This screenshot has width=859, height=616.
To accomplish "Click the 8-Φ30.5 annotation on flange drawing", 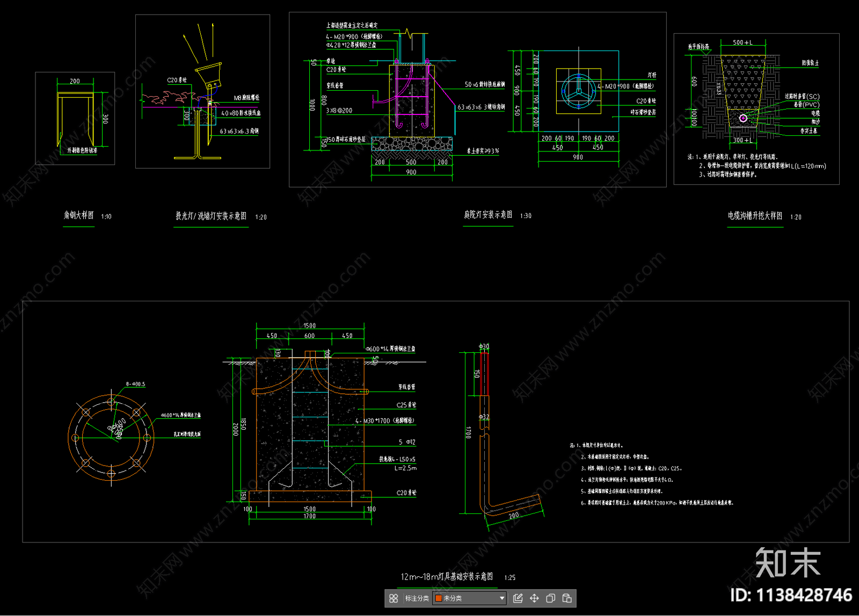I will pos(135,384).
